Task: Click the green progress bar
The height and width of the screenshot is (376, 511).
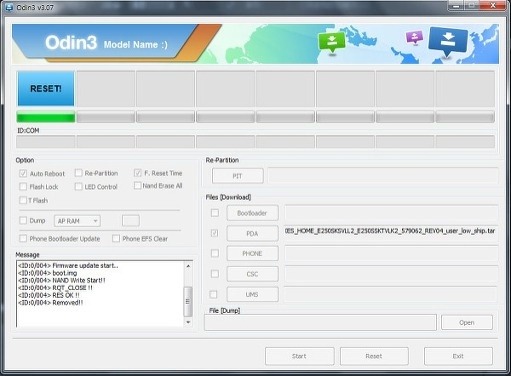Action: pos(46,117)
